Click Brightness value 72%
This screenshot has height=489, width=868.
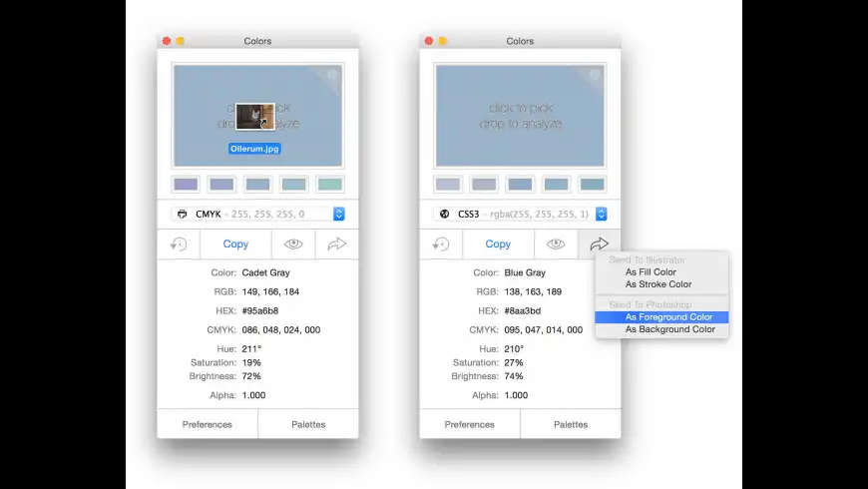[251, 376]
